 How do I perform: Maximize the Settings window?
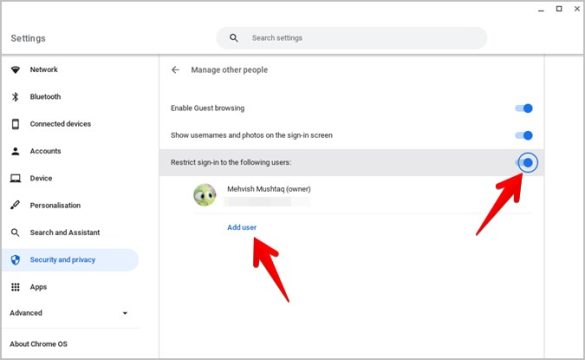(x=559, y=9)
